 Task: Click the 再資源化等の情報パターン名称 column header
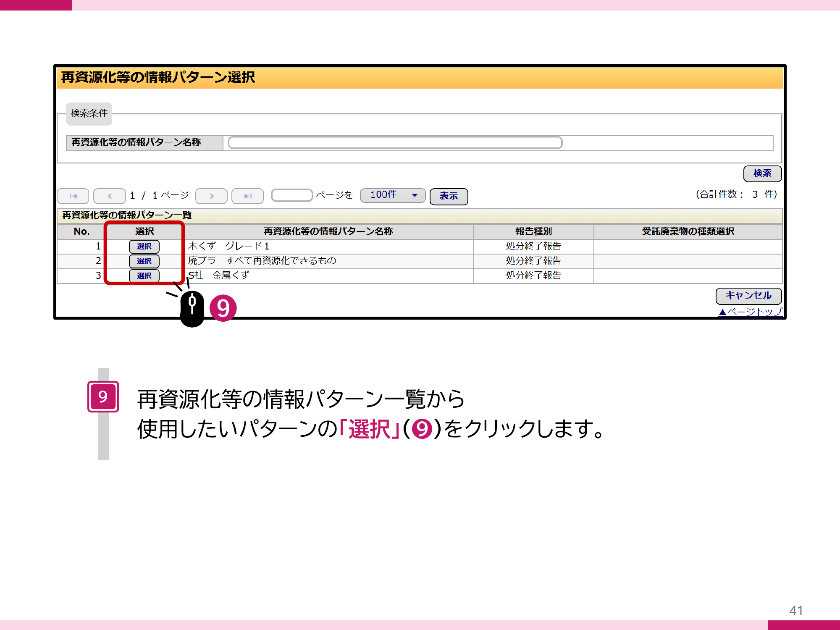(328, 231)
